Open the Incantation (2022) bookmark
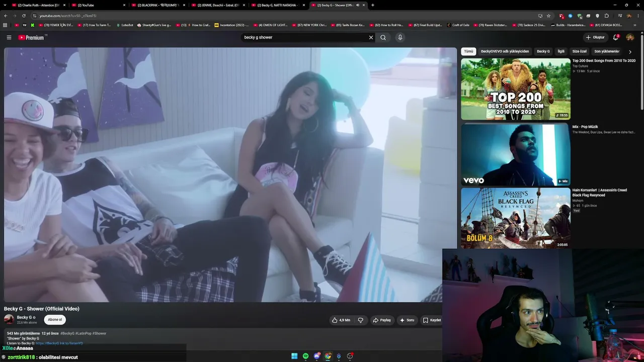The image size is (644, 362). click(x=231, y=25)
